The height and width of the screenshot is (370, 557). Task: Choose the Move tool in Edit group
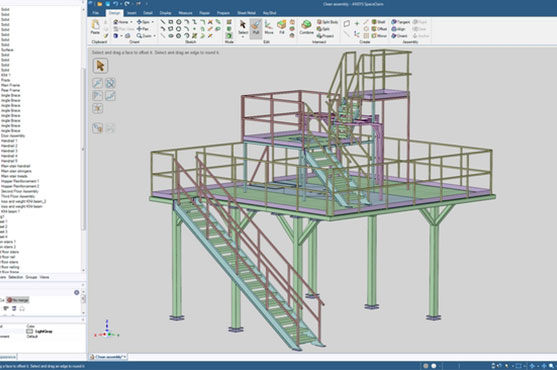[x=269, y=27]
